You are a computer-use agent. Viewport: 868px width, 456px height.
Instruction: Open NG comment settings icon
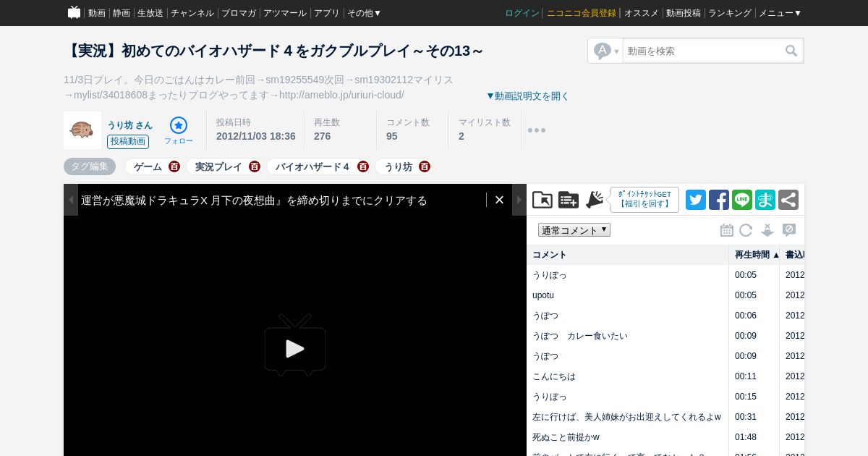[789, 230]
